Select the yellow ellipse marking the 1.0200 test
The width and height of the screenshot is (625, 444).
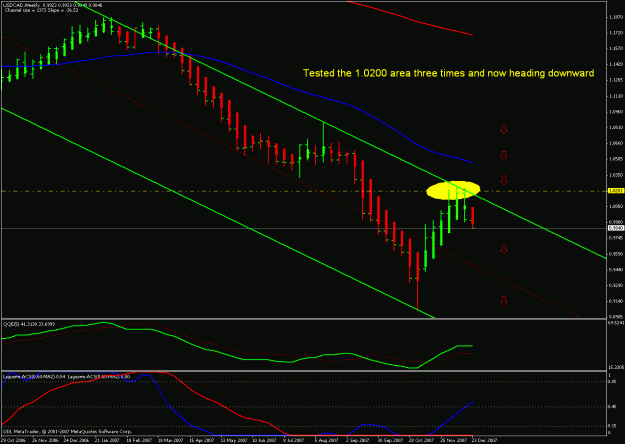pos(453,190)
